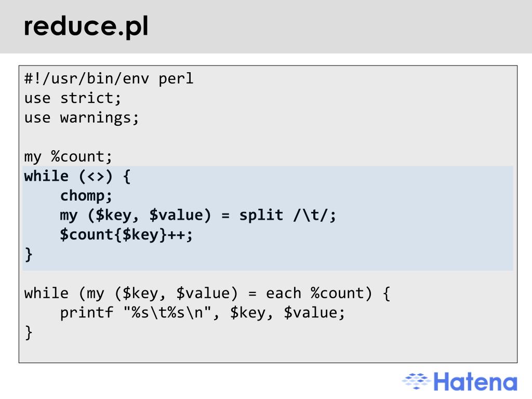532x399 pixels.
Task: Click the shebang line #!/usr/bin/env perl
Action: 109,79
